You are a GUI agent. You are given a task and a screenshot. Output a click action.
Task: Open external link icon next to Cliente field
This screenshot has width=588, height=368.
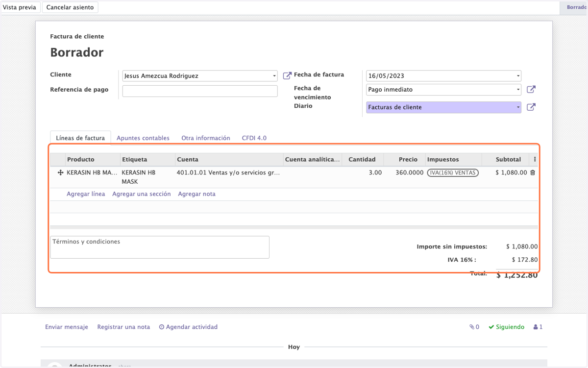pos(287,76)
